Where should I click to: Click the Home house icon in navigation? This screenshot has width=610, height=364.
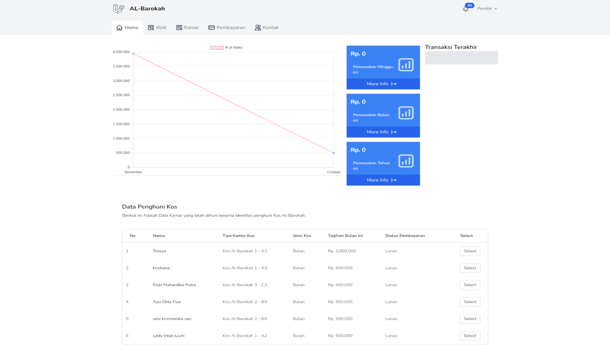(x=119, y=28)
